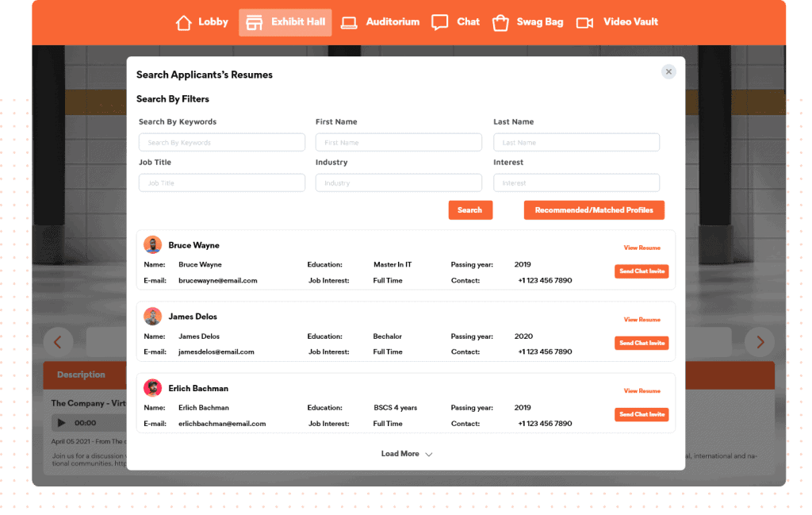The image size is (812, 515).
Task: Click education value Bechalor
Action: (x=387, y=336)
